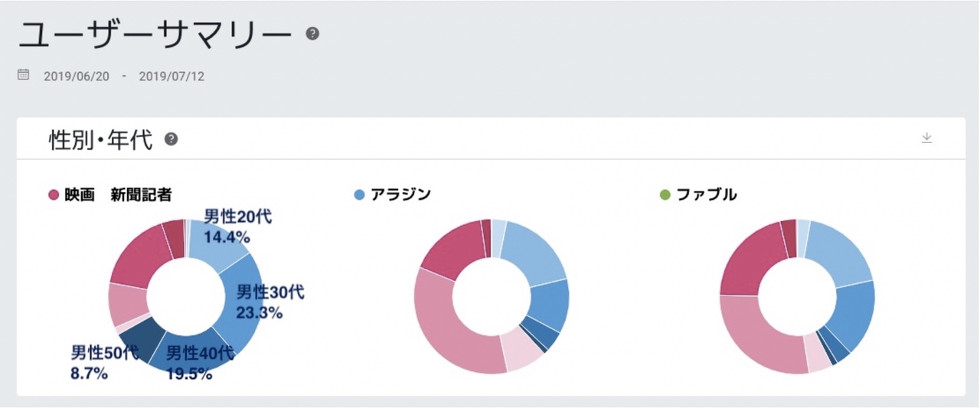
Task: Click help icon beside ユーザーサマリー title
Action: click(312, 34)
